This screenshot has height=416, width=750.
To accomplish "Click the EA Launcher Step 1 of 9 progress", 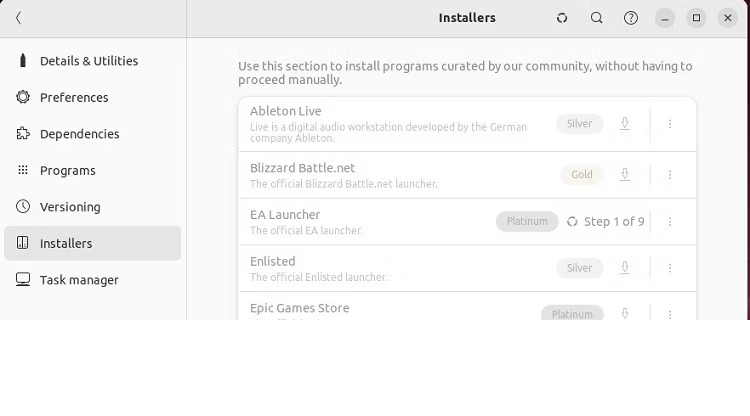I will click(606, 222).
